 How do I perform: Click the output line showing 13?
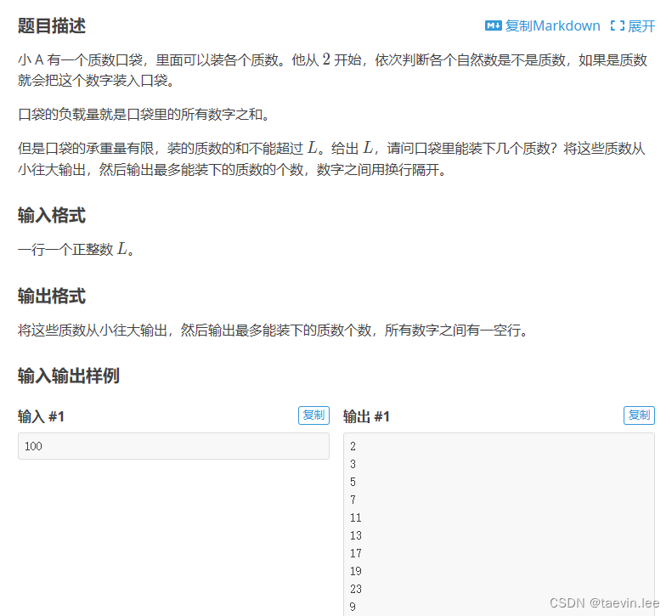(356, 535)
